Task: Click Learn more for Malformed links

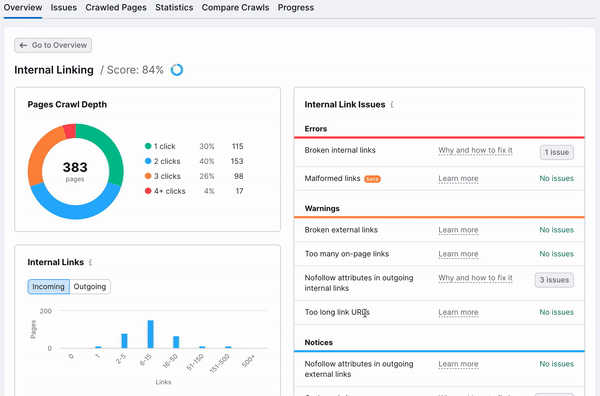Action: 458,179
